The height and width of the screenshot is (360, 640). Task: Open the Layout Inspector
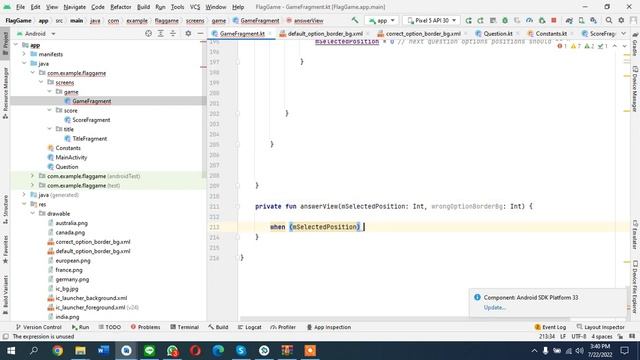600,327
